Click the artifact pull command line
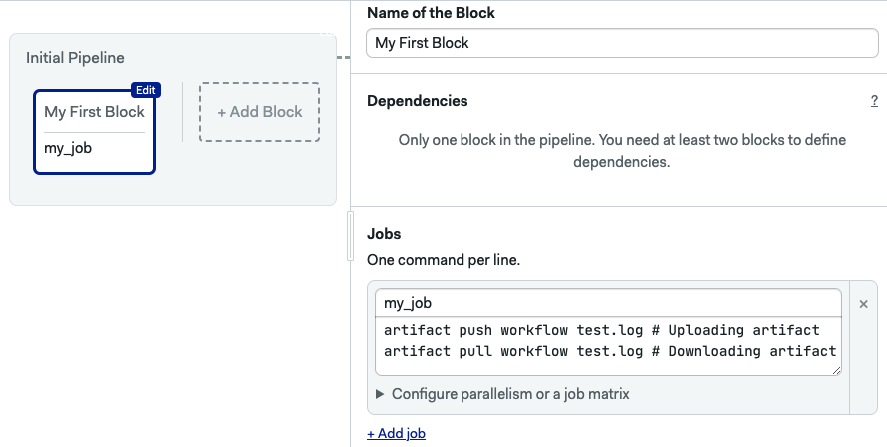 pos(610,351)
